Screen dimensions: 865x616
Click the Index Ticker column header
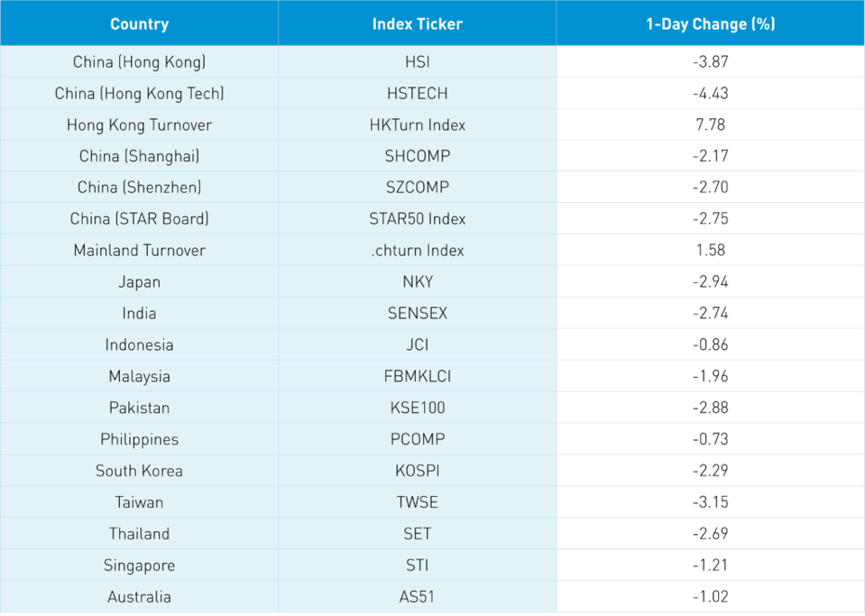(417, 24)
